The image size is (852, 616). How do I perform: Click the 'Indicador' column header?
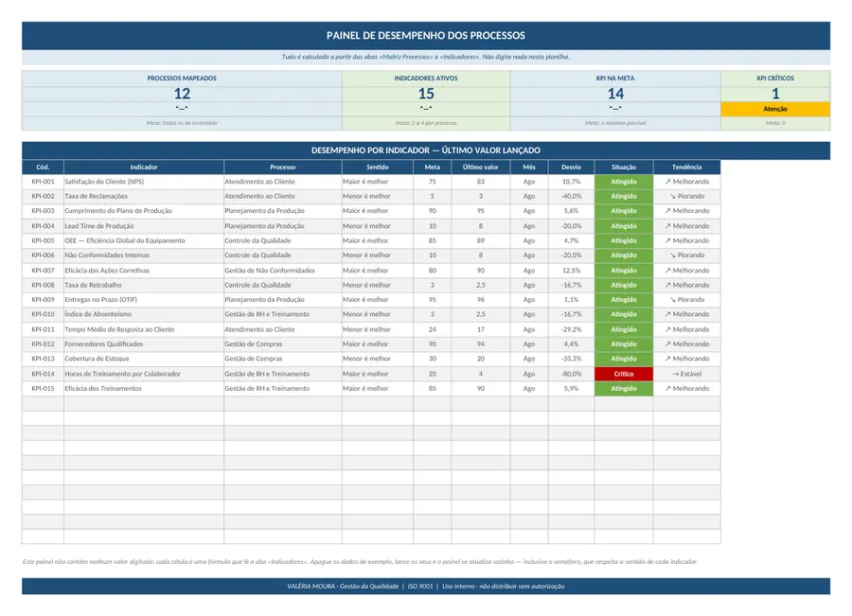coord(144,167)
